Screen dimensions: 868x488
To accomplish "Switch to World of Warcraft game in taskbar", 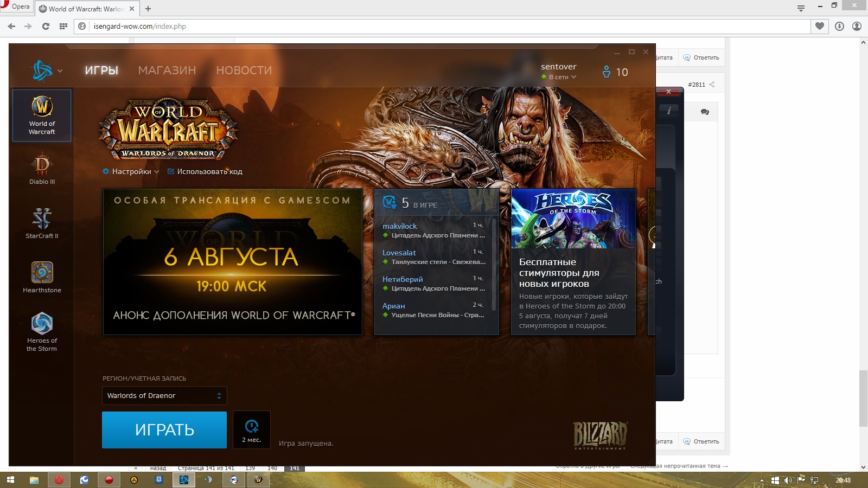I will pos(259,480).
